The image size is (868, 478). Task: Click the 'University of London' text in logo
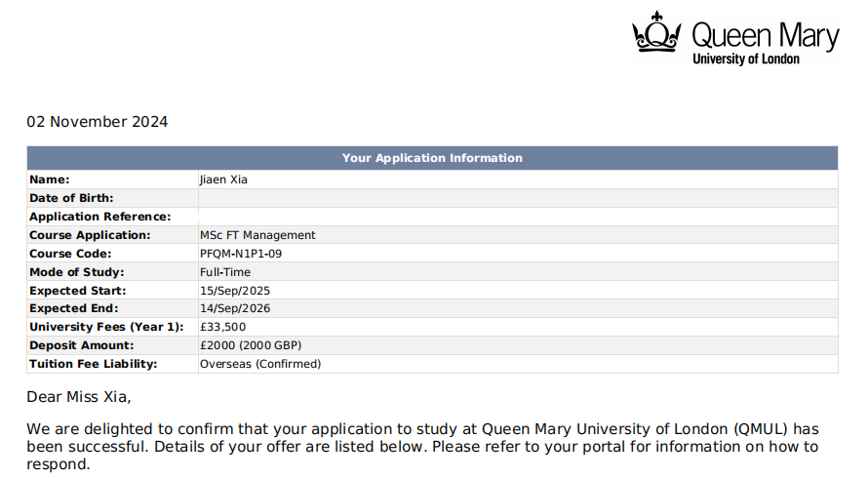click(745, 60)
